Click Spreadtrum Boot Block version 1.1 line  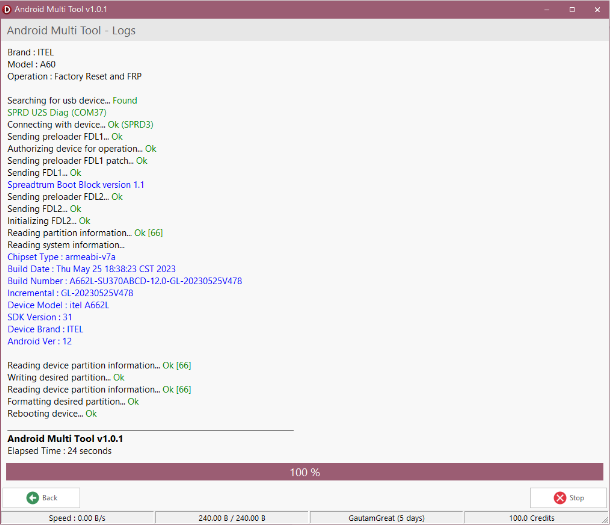click(x=76, y=186)
